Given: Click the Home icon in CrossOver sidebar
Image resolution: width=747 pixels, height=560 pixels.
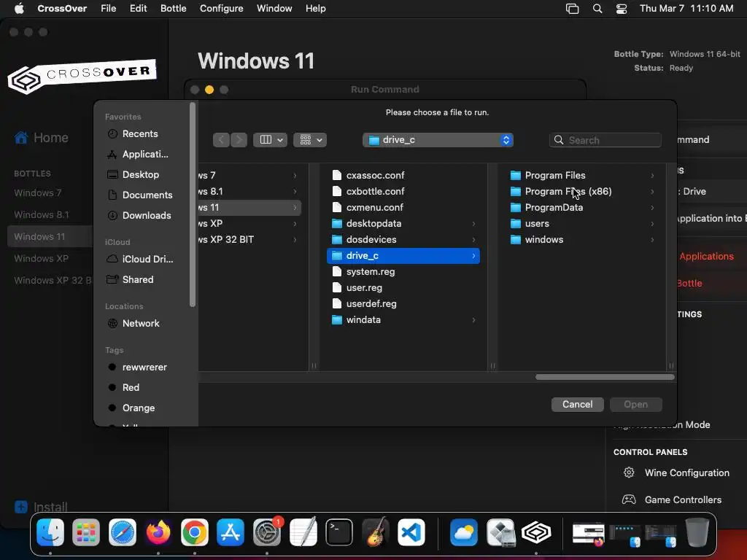Looking at the screenshot, I should click(x=21, y=138).
